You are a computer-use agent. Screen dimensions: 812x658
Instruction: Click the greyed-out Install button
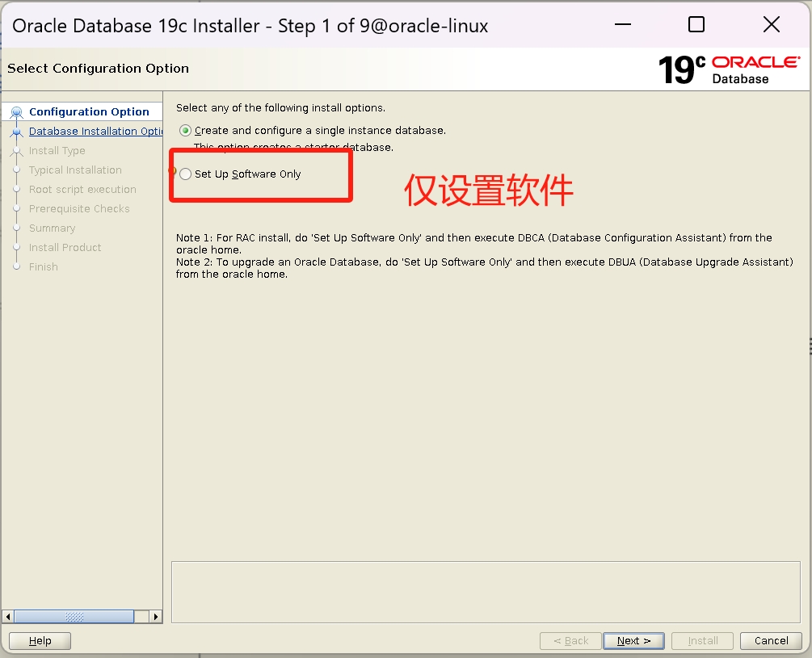coord(702,641)
